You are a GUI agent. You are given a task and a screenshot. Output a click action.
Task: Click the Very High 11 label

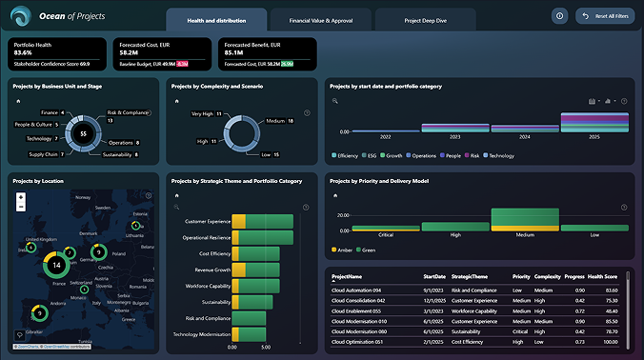point(206,113)
